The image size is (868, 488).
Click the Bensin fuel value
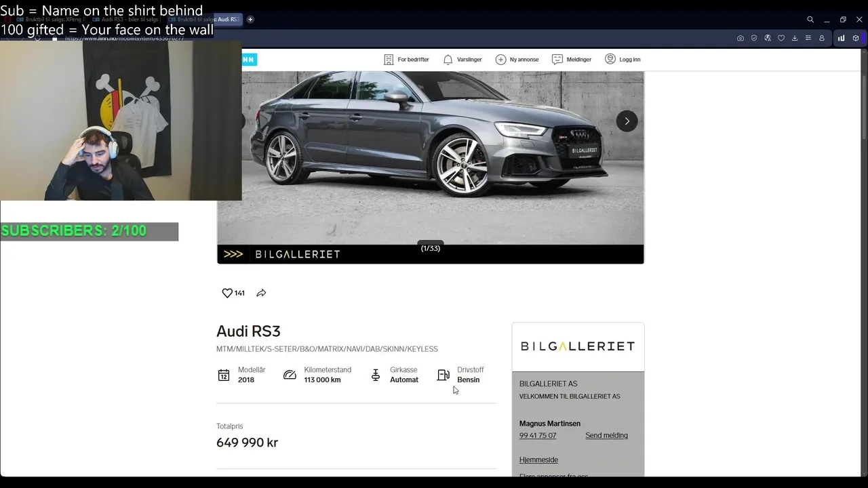[468, 380]
